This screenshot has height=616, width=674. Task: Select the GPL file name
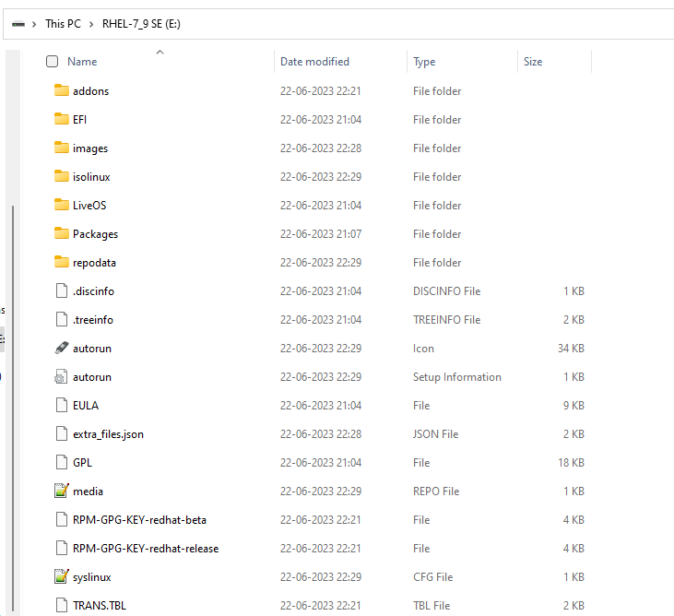pyautogui.click(x=82, y=463)
